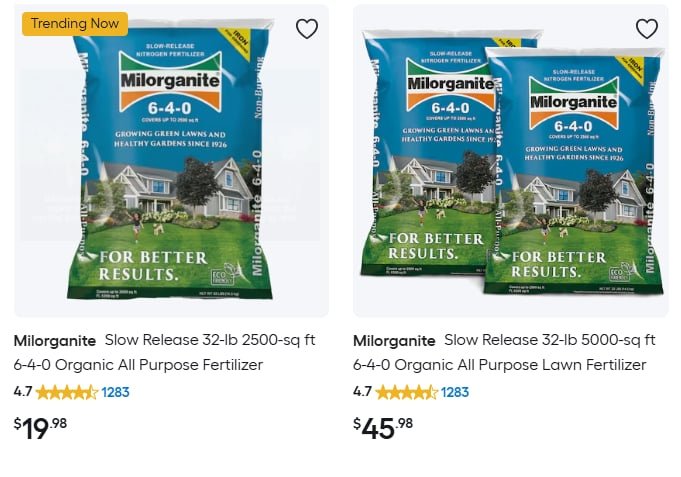Screen dimensions: 681x477
Task: Favorite the 5000-sq ft two-bag Milorganite
Action: click(647, 29)
